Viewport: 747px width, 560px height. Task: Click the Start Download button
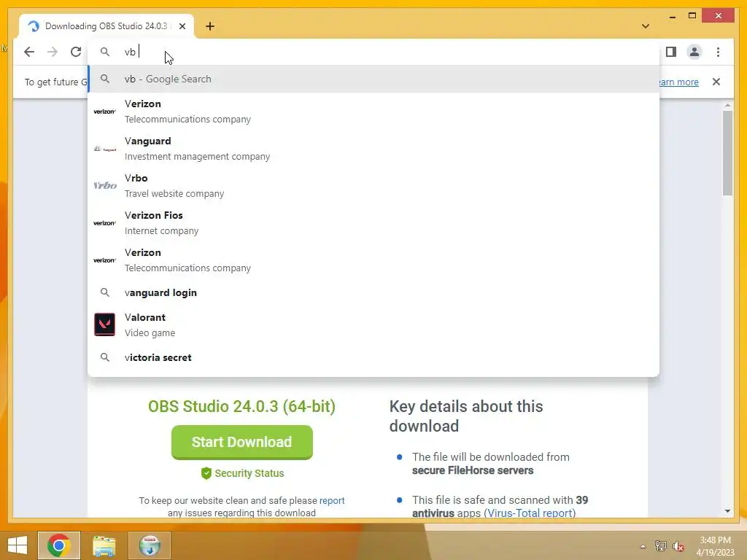242,443
